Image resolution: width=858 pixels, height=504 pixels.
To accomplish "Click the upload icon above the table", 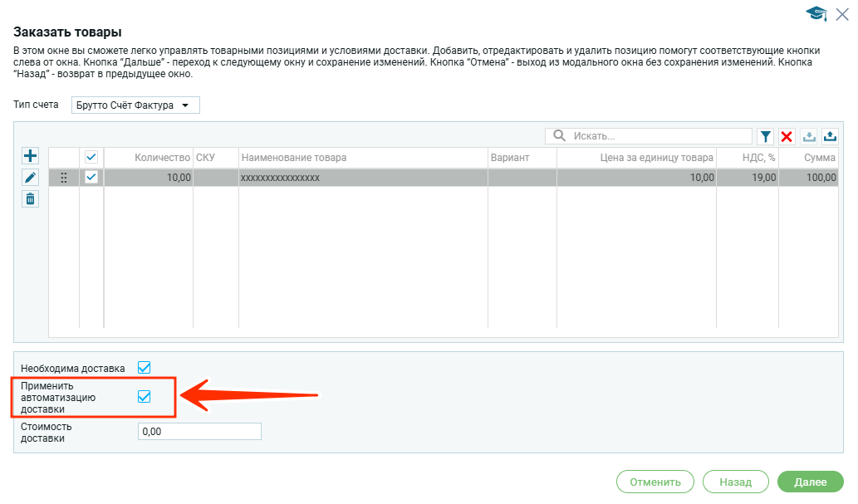I will [x=830, y=136].
